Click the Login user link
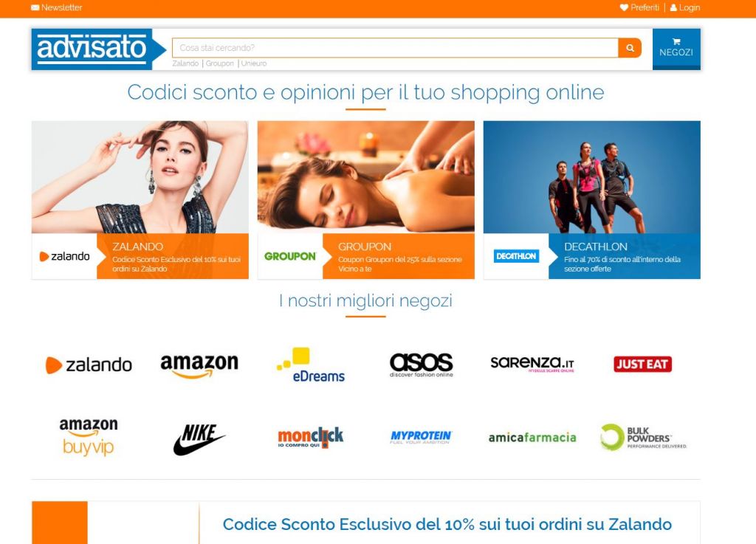 point(684,7)
